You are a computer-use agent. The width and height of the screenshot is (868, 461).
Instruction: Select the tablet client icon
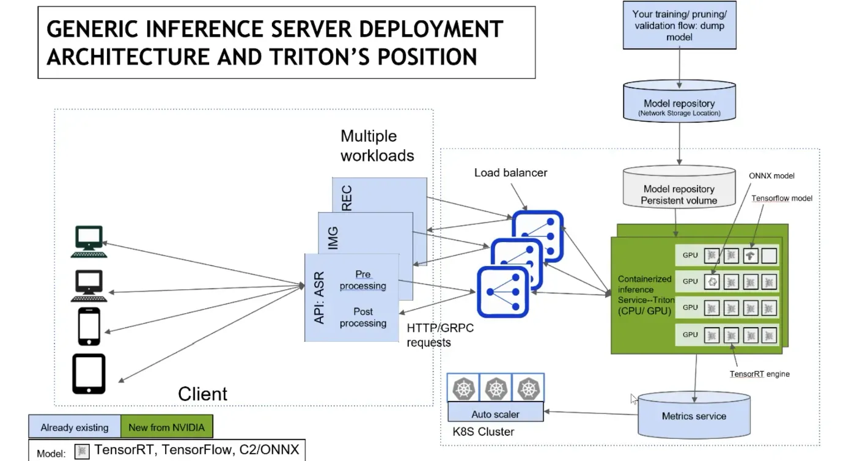[x=89, y=374]
